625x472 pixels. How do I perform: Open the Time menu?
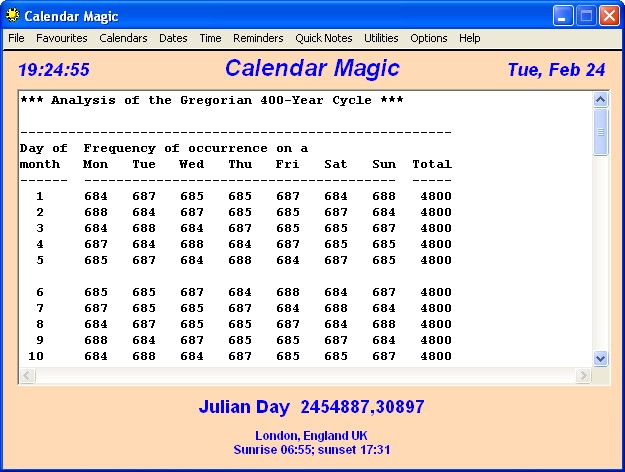210,38
